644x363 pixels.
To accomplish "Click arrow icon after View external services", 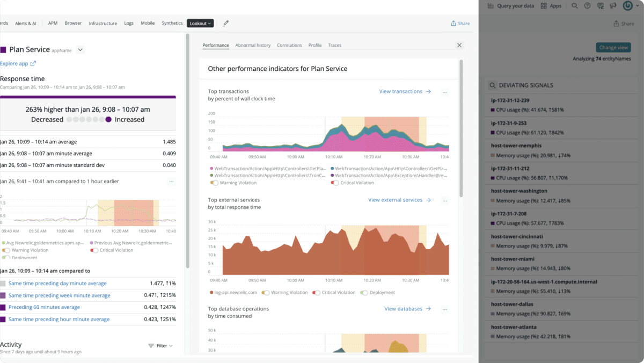I will tap(428, 200).
